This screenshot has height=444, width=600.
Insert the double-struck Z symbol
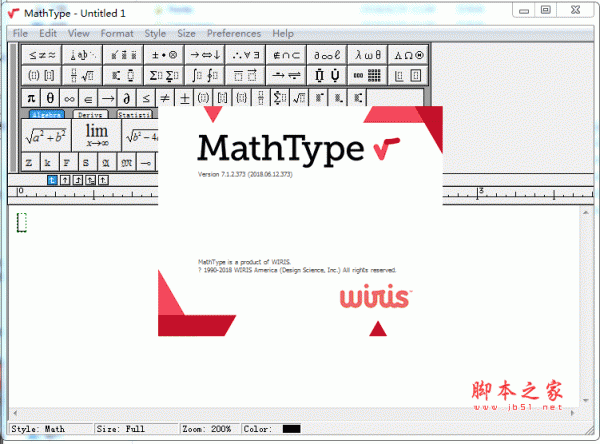(29, 163)
